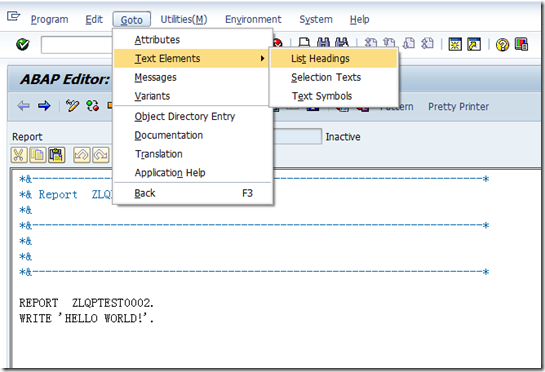
Task: Choose Text Symbols in the submenu
Action: [334, 96]
